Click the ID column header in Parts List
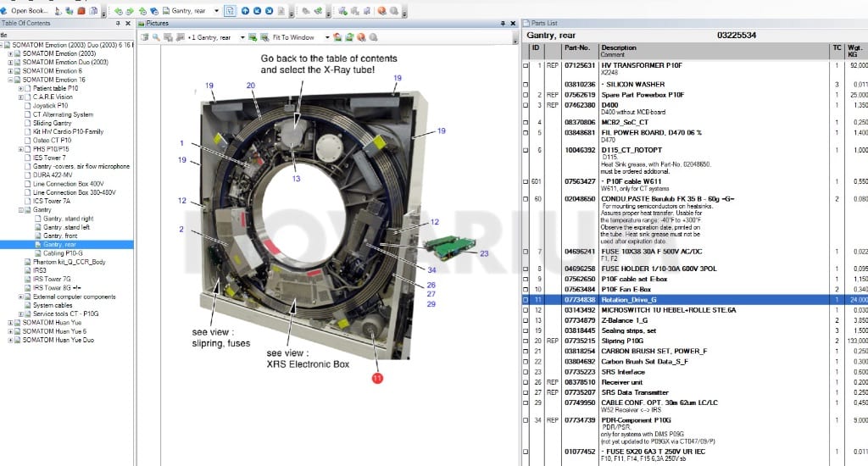The image size is (868, 466). 537,50
